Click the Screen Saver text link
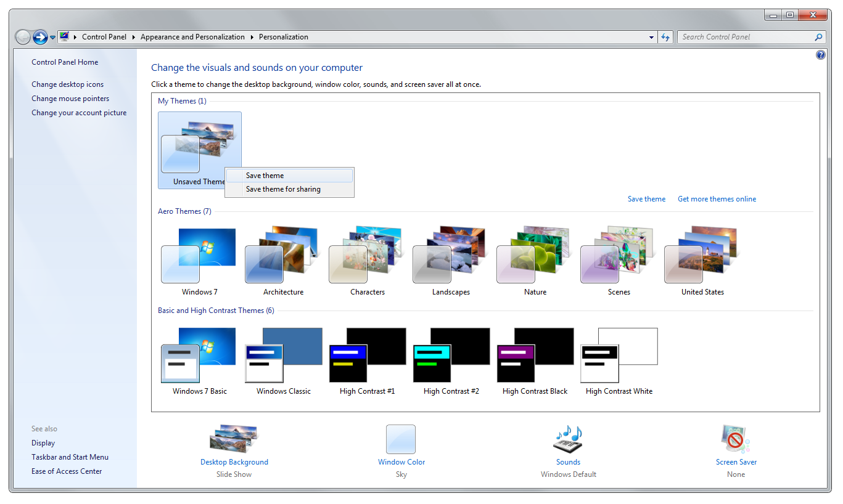 [736, 462]
